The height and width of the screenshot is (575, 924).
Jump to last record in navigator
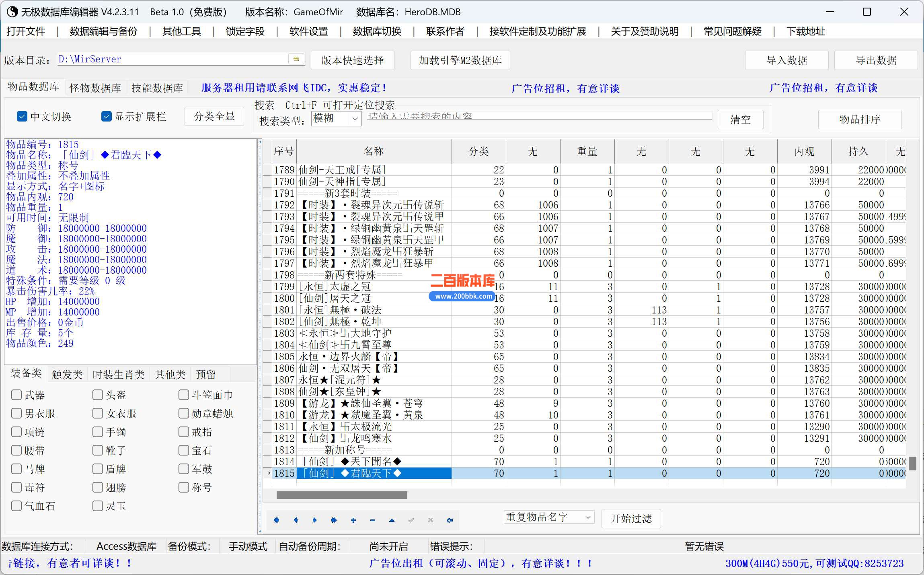pyautogui.click(x=334, y=520)
